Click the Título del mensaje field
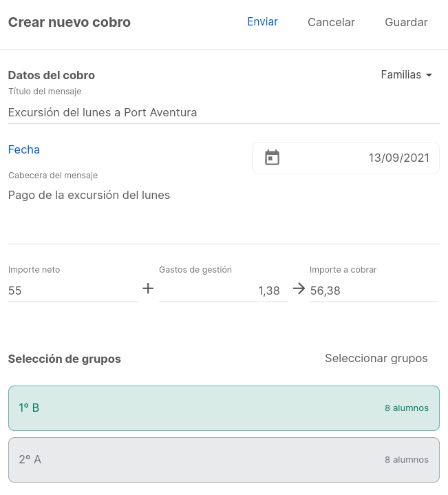The width and height of the screenshot is (448, 495). click(x=223, y=112)
